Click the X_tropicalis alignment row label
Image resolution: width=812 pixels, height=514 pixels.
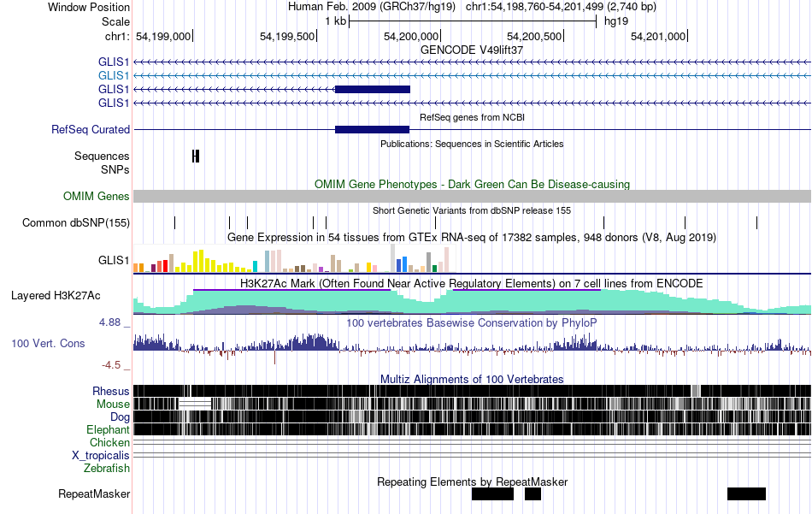pos(101,456)
